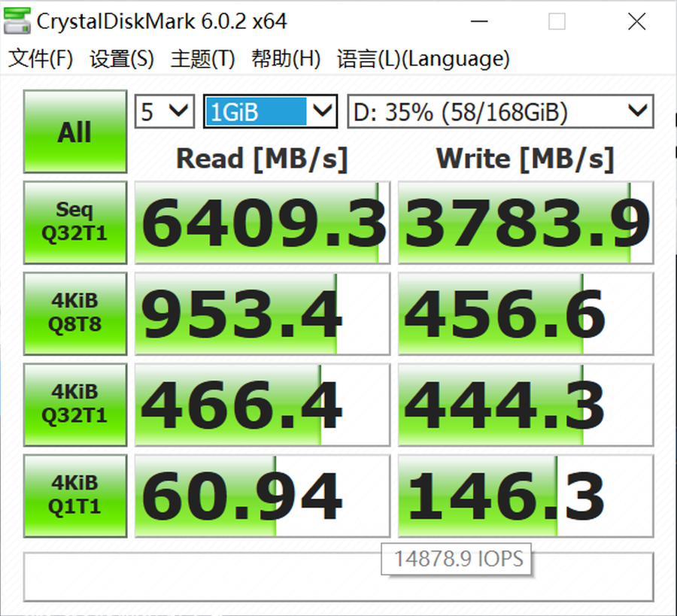Viewport: 677px width, 616px height.
Task: Open the 主题(T) menu
Action: click(x=202, y=59)
